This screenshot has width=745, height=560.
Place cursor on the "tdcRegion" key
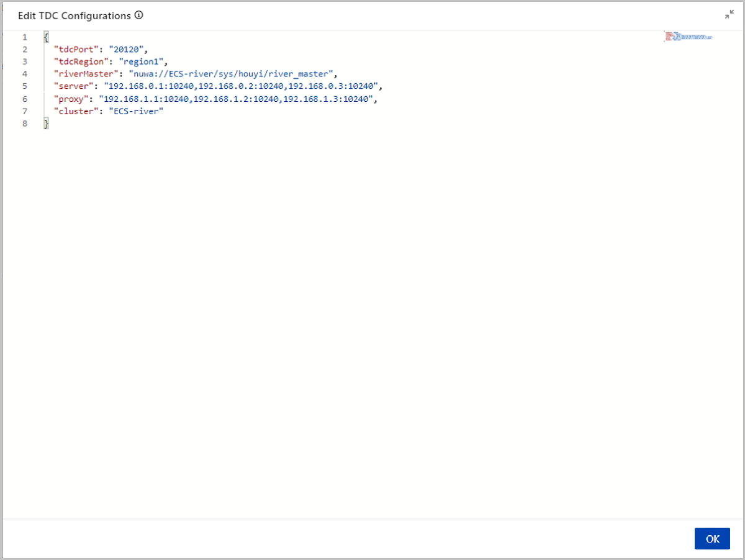(80, 62)
